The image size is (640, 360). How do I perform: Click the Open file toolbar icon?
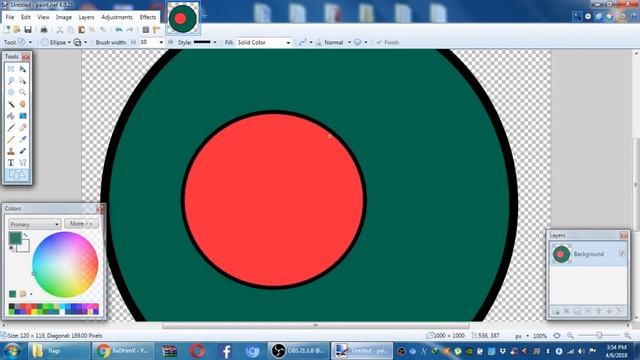click(17, 29)
